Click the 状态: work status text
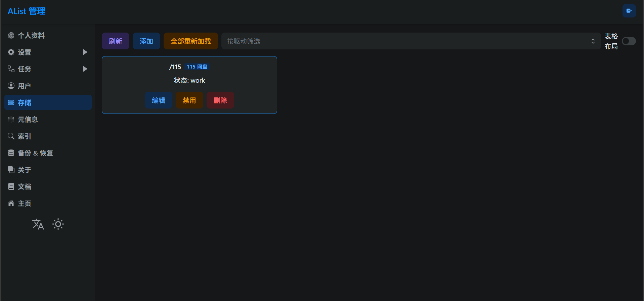 tap(189, 80)
